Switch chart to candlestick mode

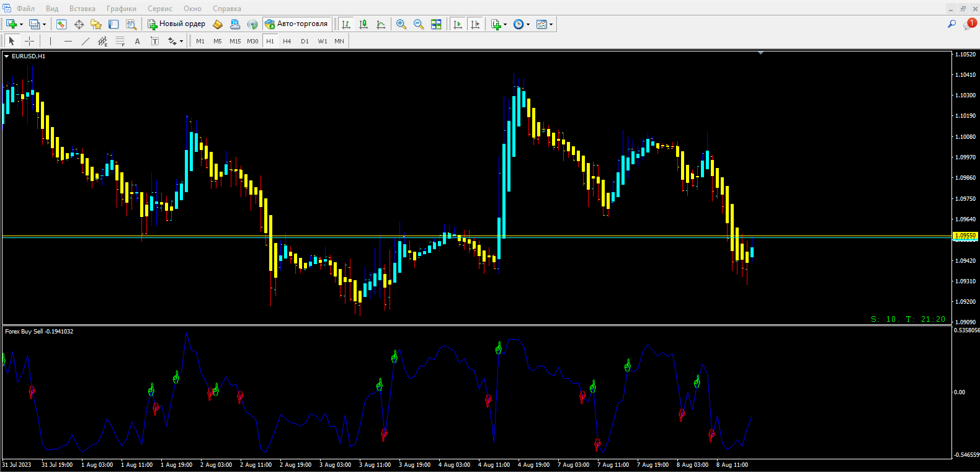click(x=363, y=24)
